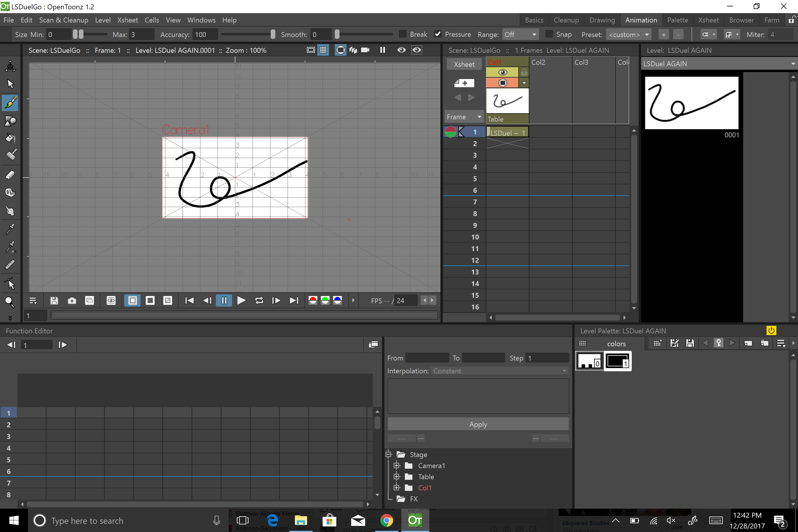
Task: Open the Range dropdown set to Off
Action: [x=520, y=34]
